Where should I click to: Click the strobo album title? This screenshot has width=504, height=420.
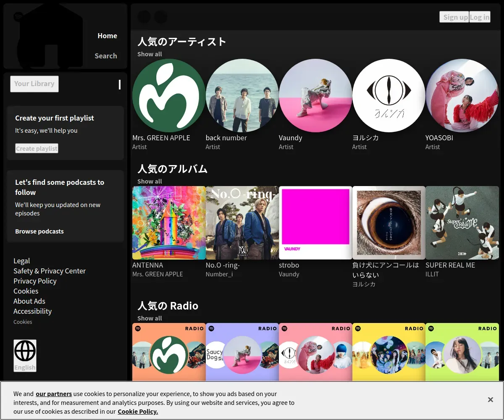pyautogui.click(x=289, y=265)
